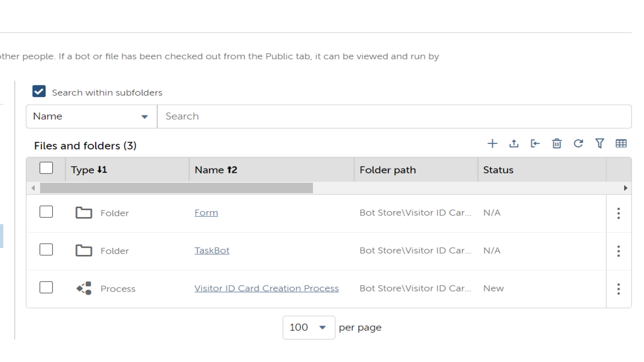644x362 pixels.
Task: Uncheck Search within subfolders
Action: [39, 92]
